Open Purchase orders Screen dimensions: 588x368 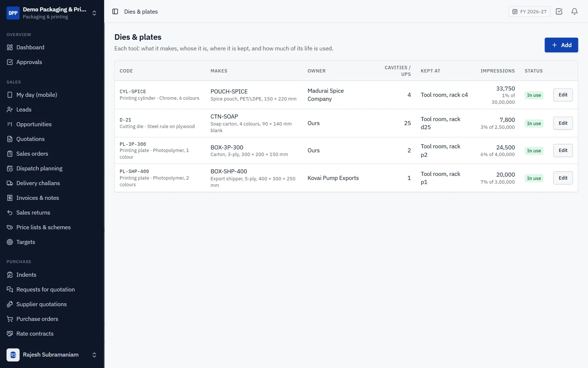[x=37, y=319]
